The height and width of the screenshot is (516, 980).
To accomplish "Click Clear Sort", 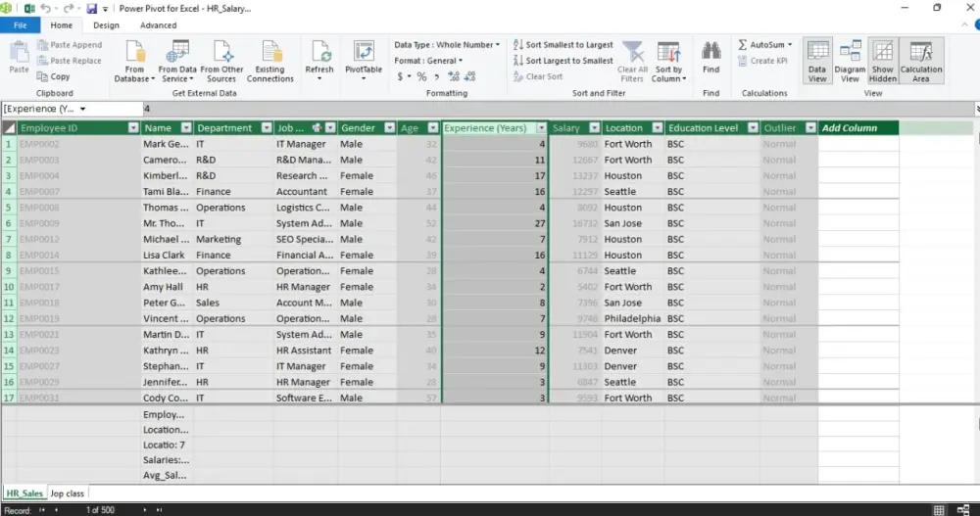I will [x=537, y=76].
